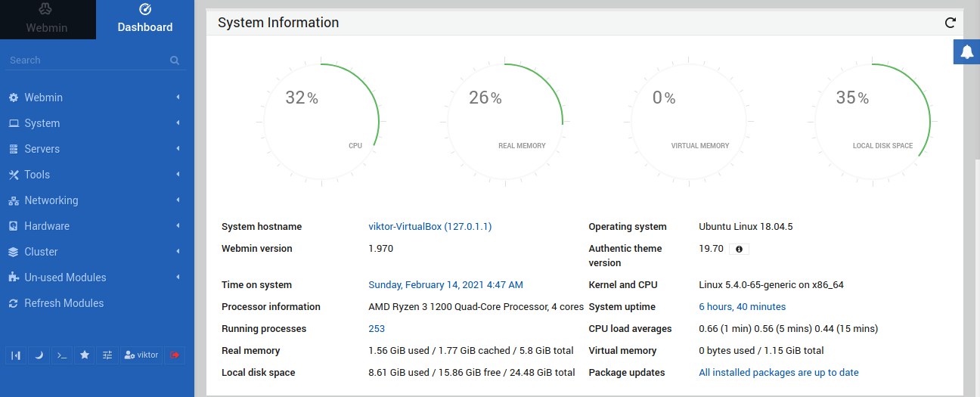980x397 pixels.
Task: Open All installed packages are up to date link
Action: (779, 373)
